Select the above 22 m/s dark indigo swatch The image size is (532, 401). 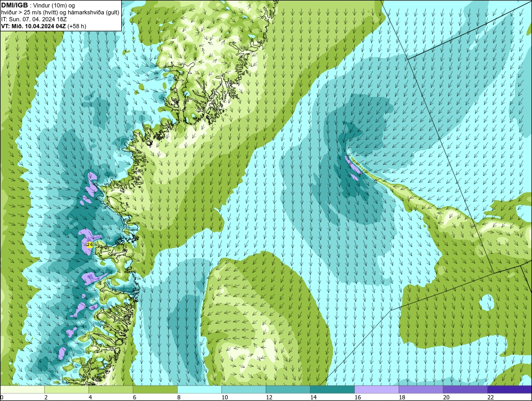point(510,389)
